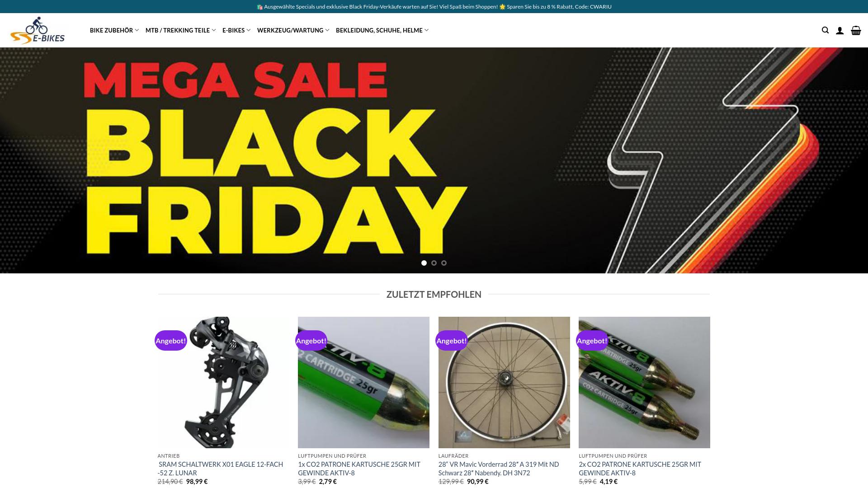The width and height of the screenshot is (868, 488).
Task: Expand the MTB / Trekking Teile menu
Action: (x=181, y=30)
